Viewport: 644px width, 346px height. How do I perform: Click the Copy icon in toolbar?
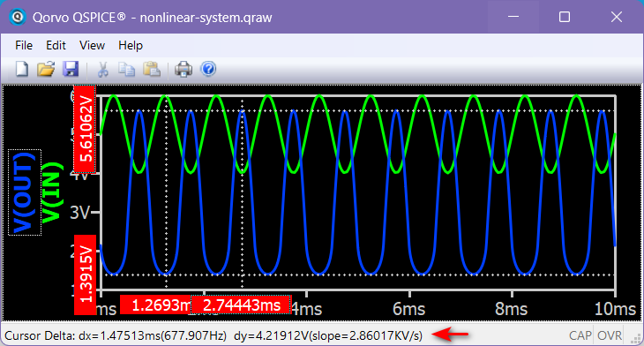click(x=126, y=69)
